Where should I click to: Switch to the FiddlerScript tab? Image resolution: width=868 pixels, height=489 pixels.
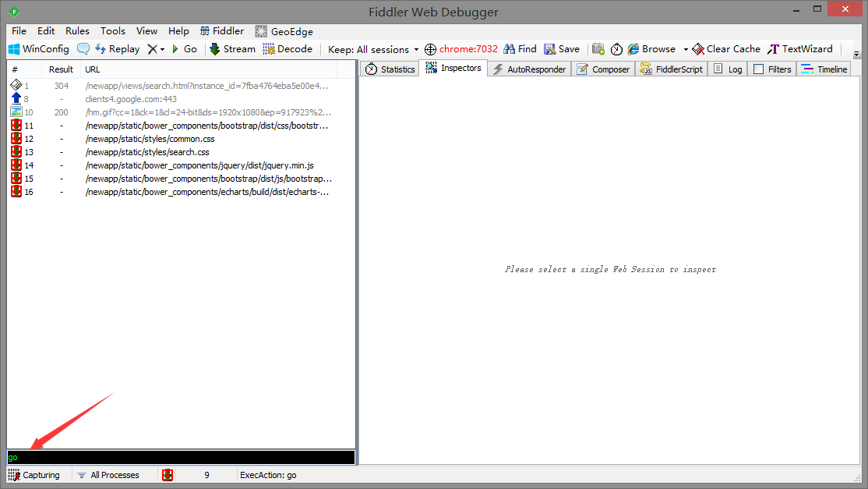[672, 69]
